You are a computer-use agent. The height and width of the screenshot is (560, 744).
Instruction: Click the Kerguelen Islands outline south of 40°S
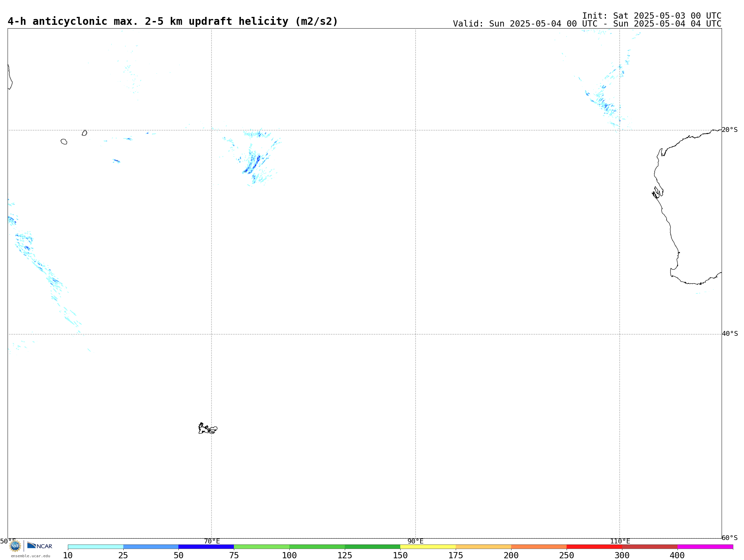point(208,428)
